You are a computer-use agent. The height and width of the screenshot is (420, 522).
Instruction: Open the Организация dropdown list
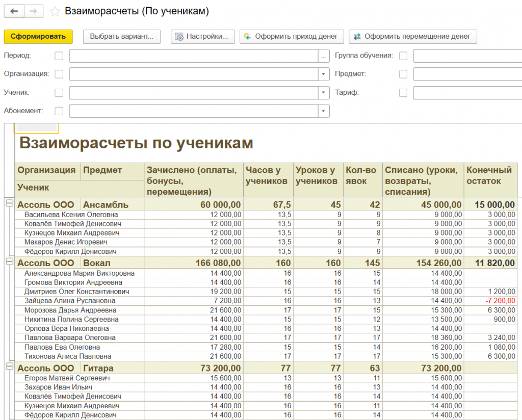[x=323, y=74]
